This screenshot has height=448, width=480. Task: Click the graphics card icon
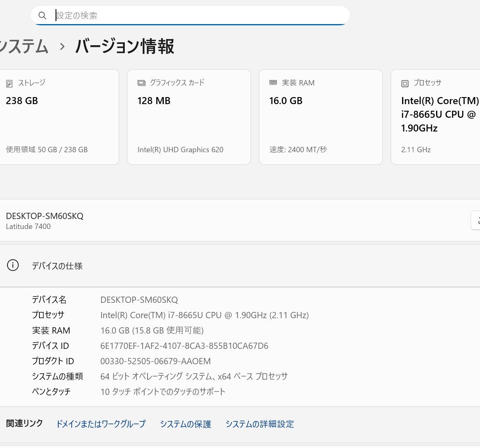coord(141,83)
